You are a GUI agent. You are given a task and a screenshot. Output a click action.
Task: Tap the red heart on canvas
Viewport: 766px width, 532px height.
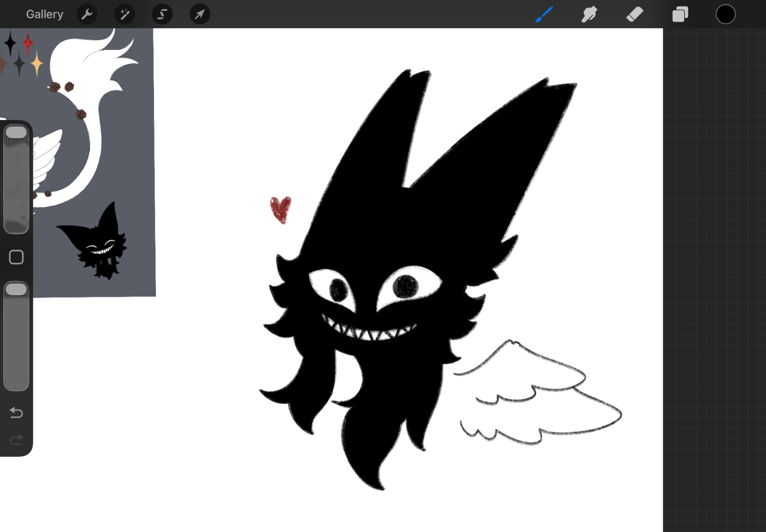click(x=280, y=209)
